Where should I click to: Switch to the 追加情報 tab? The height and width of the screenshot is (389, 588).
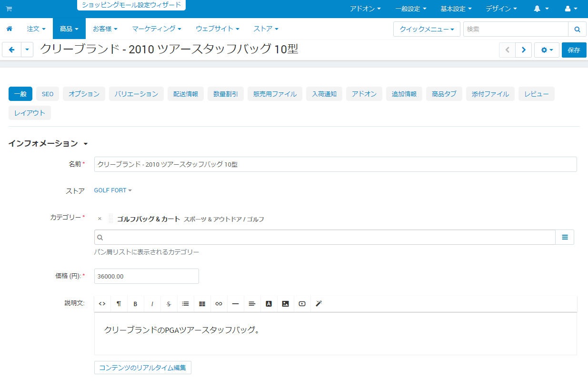tap(404, 94)
